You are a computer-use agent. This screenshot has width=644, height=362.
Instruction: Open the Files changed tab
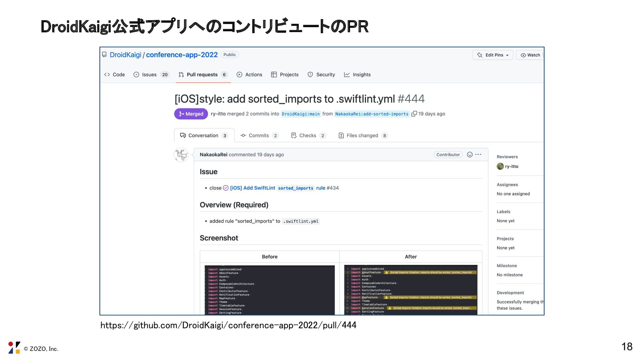pos(362,135)
